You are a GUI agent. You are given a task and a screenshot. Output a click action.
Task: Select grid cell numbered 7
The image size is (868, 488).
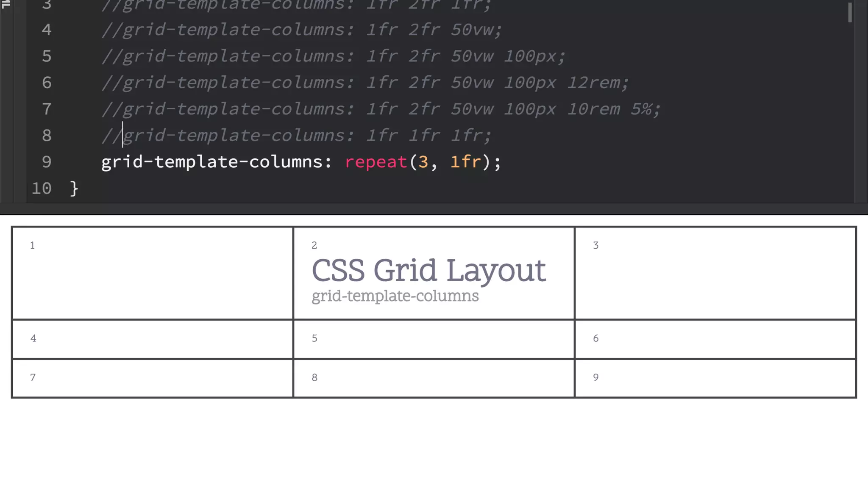[153, 378]
